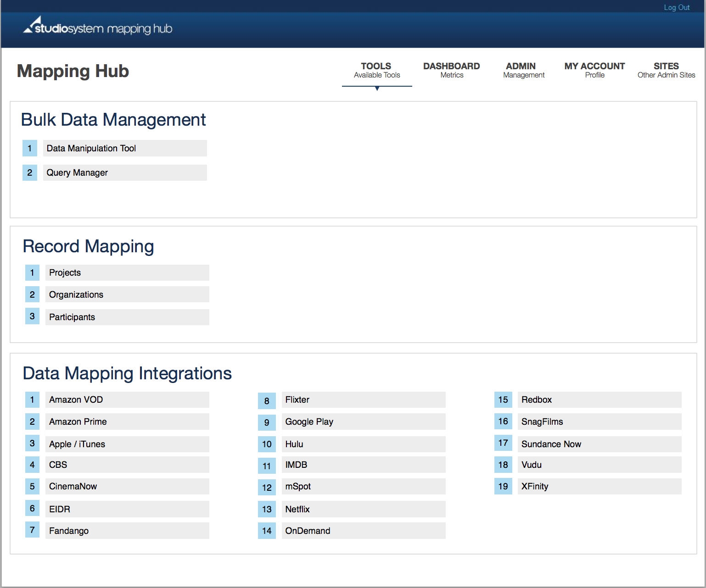The image size is (706, 588).
Task: Click number badge 2 beside Amazon Prime
Action: pos(32,422)
